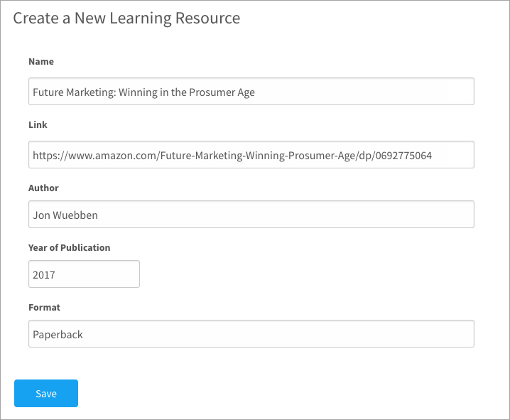Click the Author field label
The height and width of the screenshot is (420, 510).
(43, 188)
